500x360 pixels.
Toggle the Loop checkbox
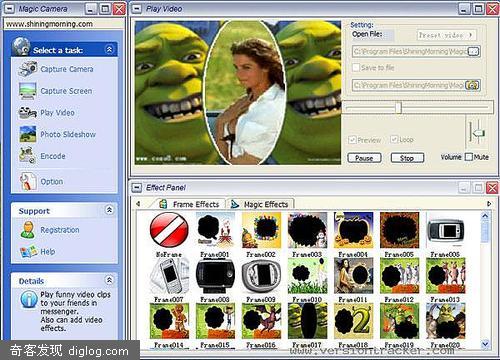(394, 139)
